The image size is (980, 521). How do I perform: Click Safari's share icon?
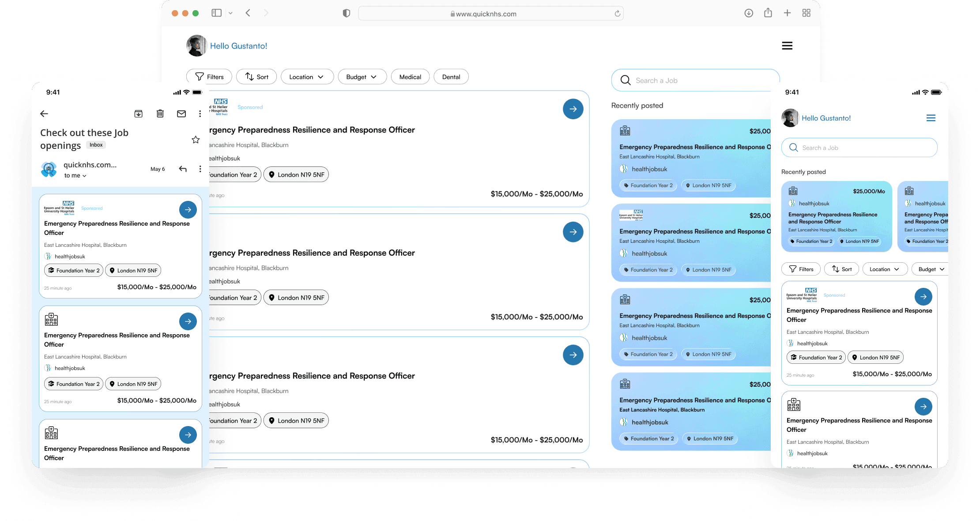(x=768, y=13)
